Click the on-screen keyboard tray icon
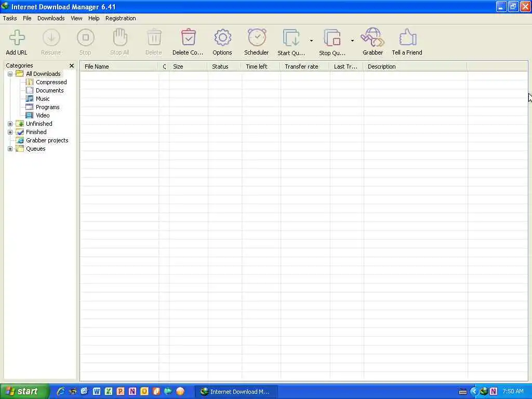The height and width of the screenshot is (399, 532). pos(463,392)
